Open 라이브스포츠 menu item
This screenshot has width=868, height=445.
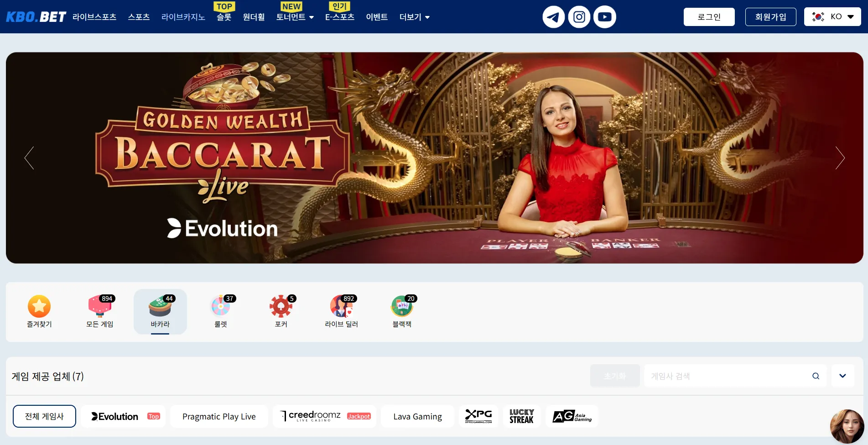(x=94, y=17)
